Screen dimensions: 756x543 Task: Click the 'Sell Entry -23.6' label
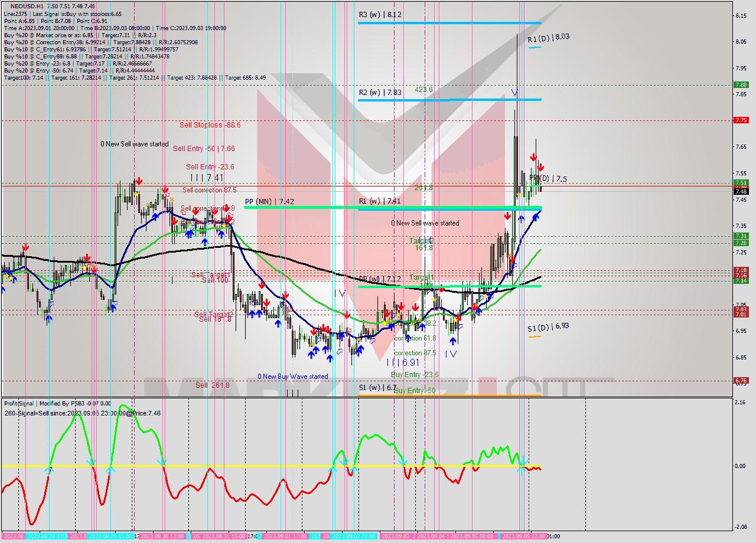[x=210, y=167]
